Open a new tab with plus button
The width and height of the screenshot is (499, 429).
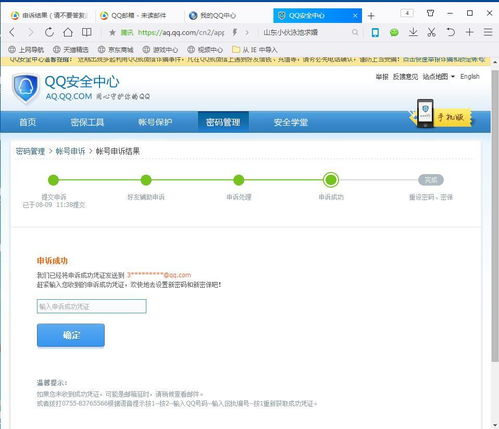coord(371,16)
